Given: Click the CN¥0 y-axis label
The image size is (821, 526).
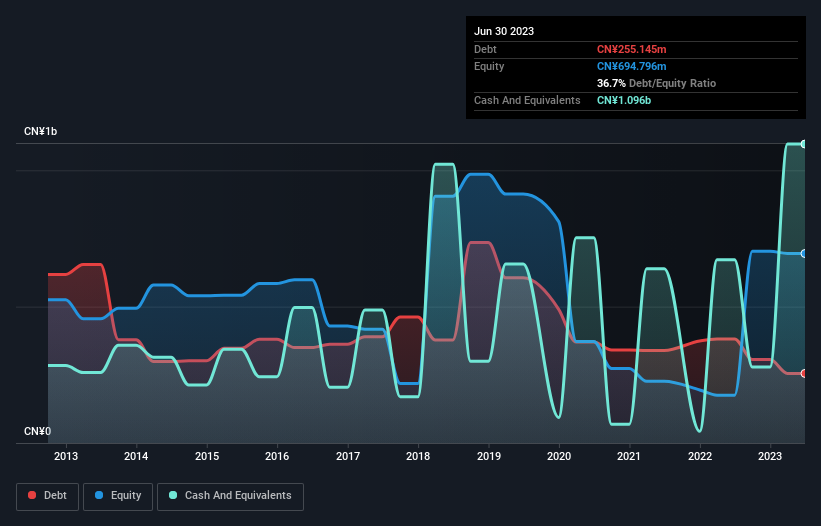Looking at the screenshot, I should [38, 431].
